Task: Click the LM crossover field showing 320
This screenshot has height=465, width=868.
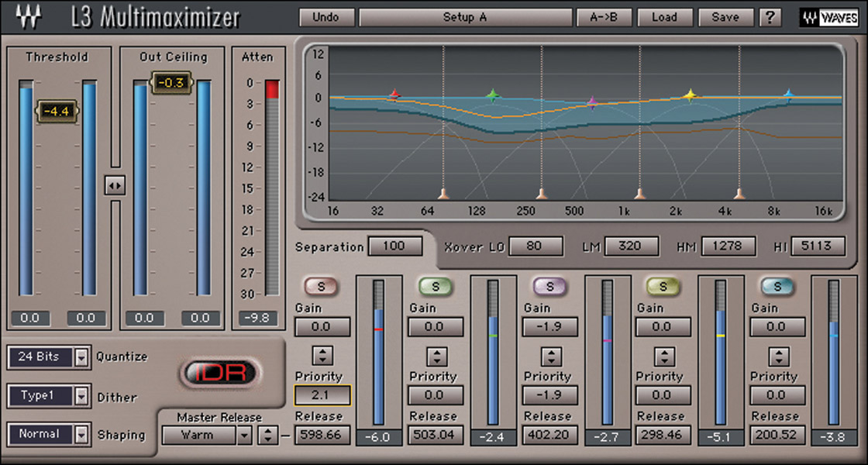Action: click(632, 246)
